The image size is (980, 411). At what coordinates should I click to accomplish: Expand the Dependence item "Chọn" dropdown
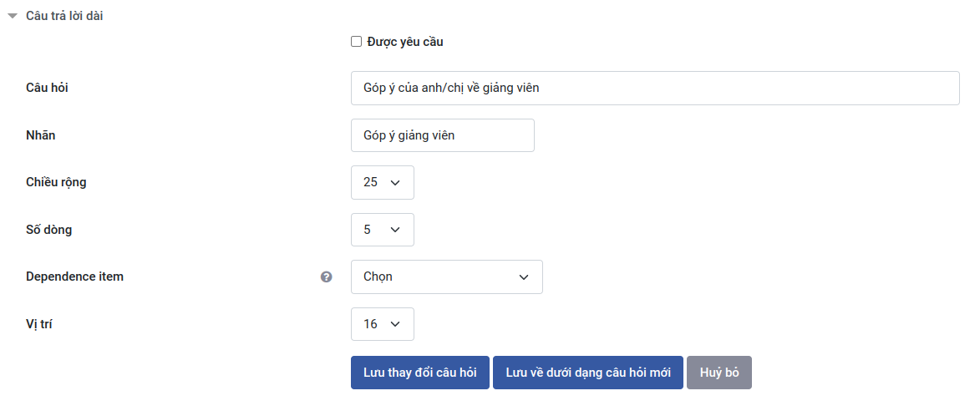[446, 277]
